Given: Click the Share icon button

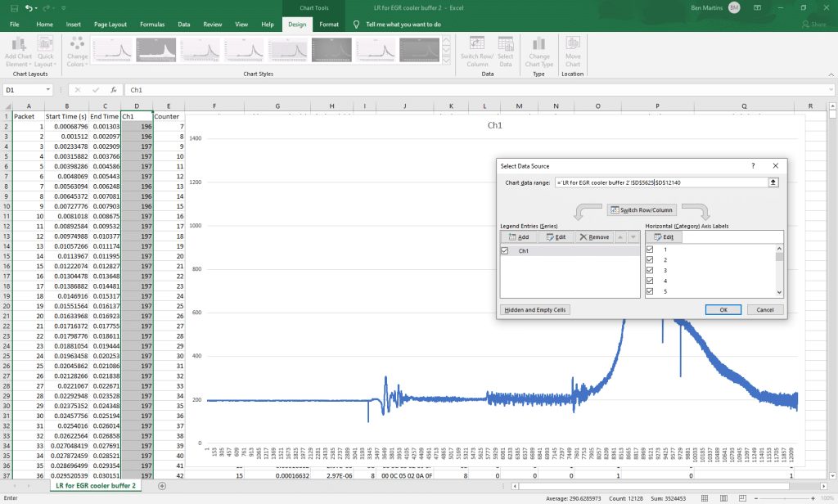Looking at the screenshot, I should pyautogui.click(x=814, y=24).
